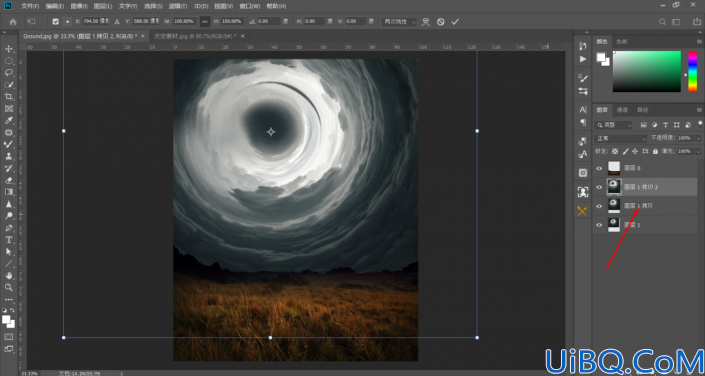Switch to 天空素材.jpg document tab

[x=196, y=36]
